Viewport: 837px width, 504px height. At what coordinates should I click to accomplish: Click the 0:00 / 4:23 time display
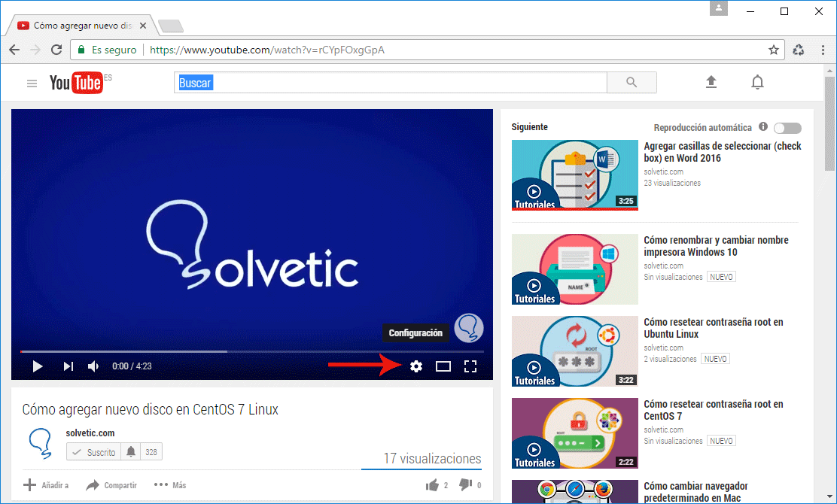pyautogui.click(x=132, y=366)
